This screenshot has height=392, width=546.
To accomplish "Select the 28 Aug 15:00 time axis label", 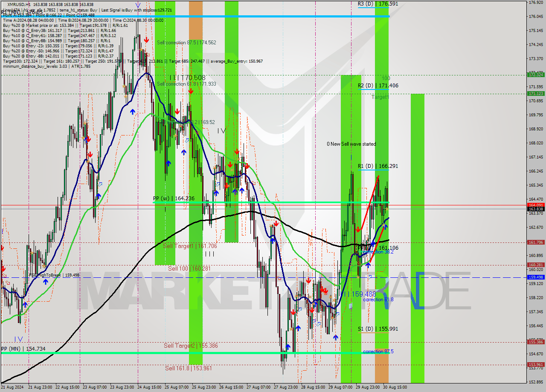I will click(313, 387).
